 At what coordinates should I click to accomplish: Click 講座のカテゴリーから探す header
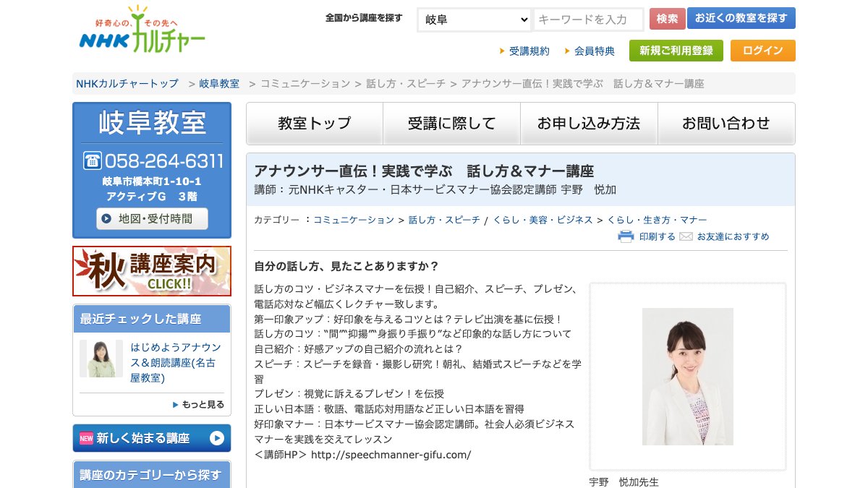152,475
